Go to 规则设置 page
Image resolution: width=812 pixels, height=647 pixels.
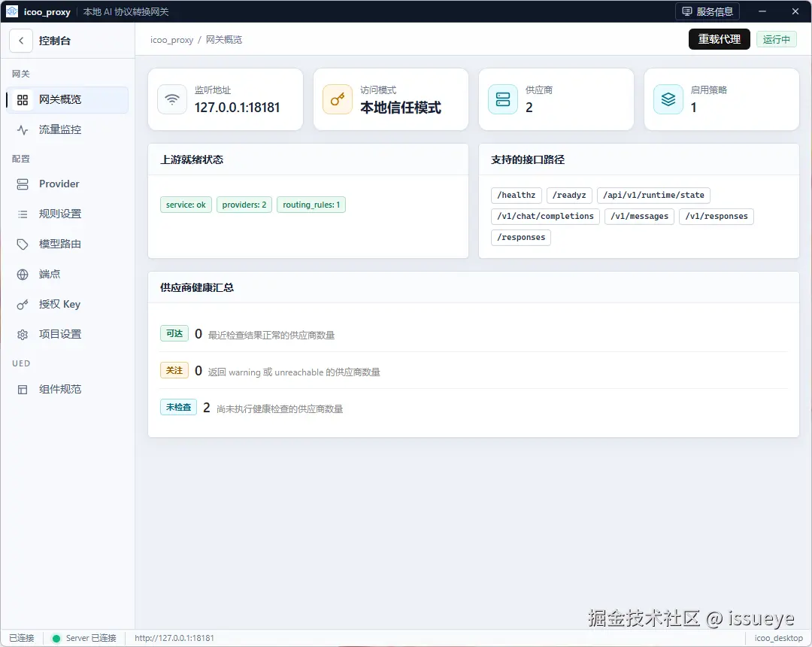[68, 214]
